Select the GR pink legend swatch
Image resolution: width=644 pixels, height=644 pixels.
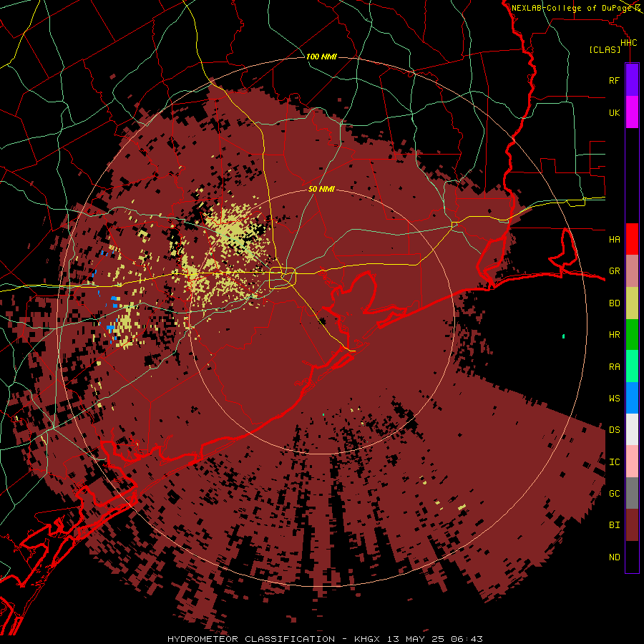pos(632,271)
